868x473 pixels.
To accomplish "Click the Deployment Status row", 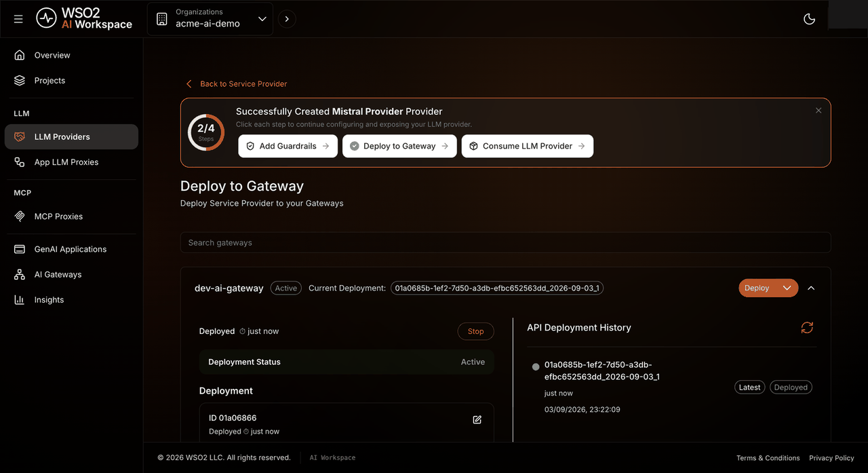I will pos(347,362).
